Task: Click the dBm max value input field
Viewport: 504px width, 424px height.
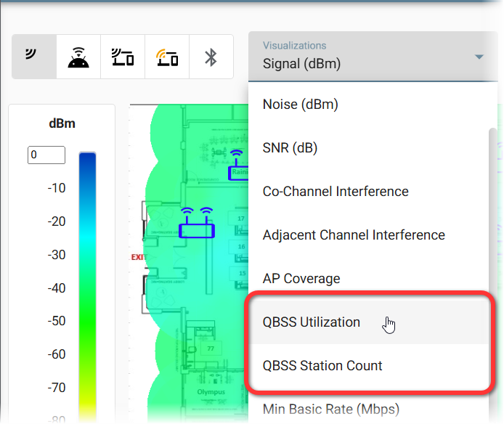Action: [x=46, y=155]
